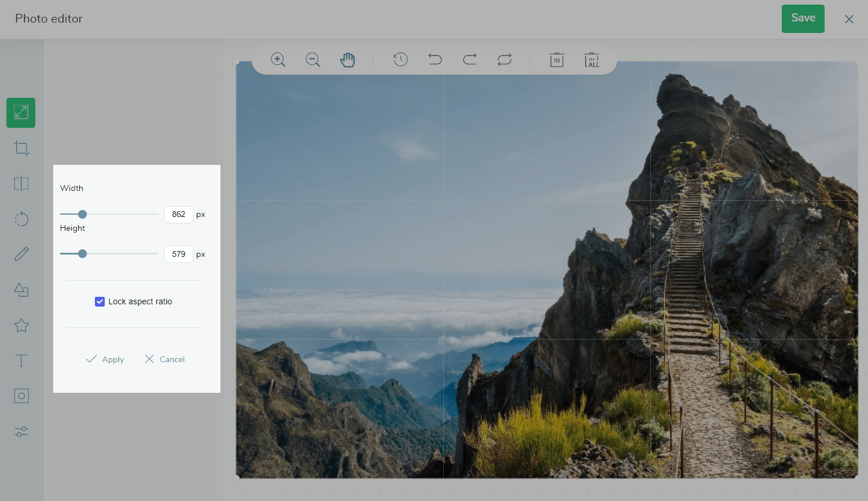Image resolution: width=868 pixels, height=501 pixels.
Task: Select the Resize tool in sidebar
Action: click(21, 113)
